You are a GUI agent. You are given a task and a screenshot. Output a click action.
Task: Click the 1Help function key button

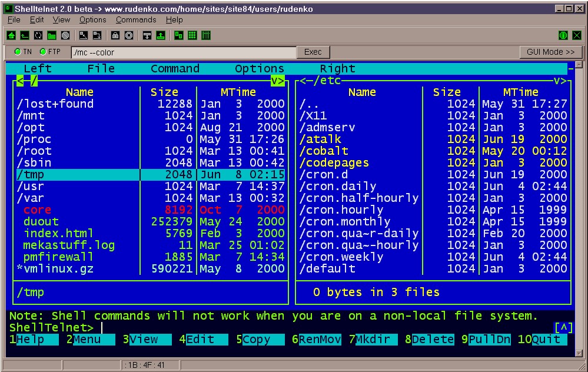point(34,340)
